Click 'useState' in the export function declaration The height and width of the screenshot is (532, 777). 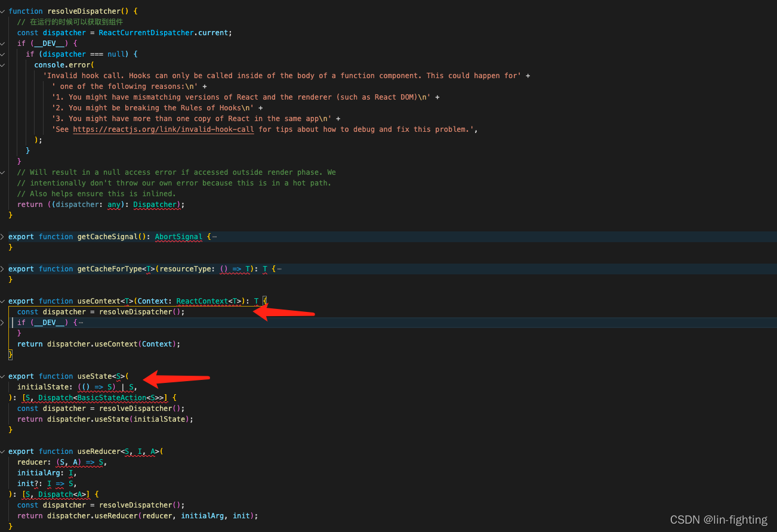click(x=95, y=376)
